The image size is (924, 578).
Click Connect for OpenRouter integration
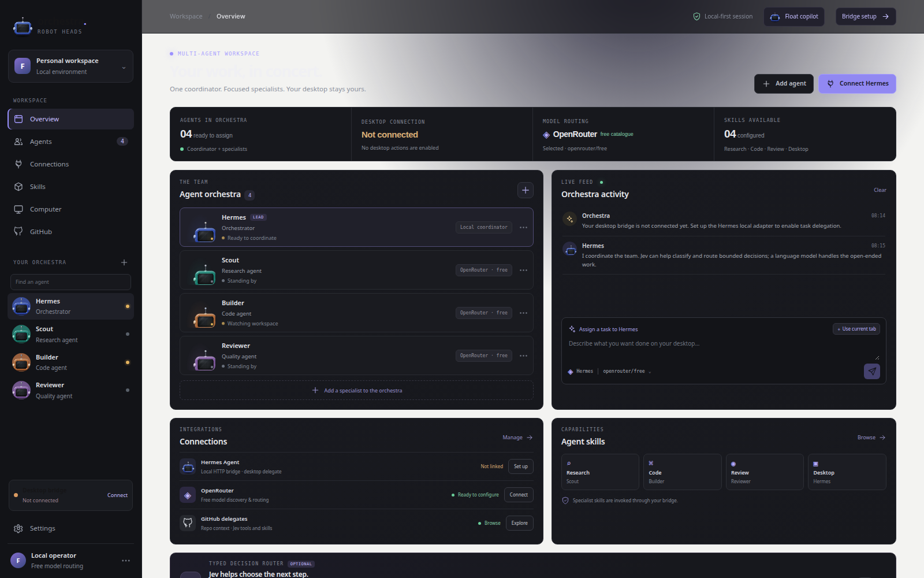pyautogui.click(x=519, y=495)
